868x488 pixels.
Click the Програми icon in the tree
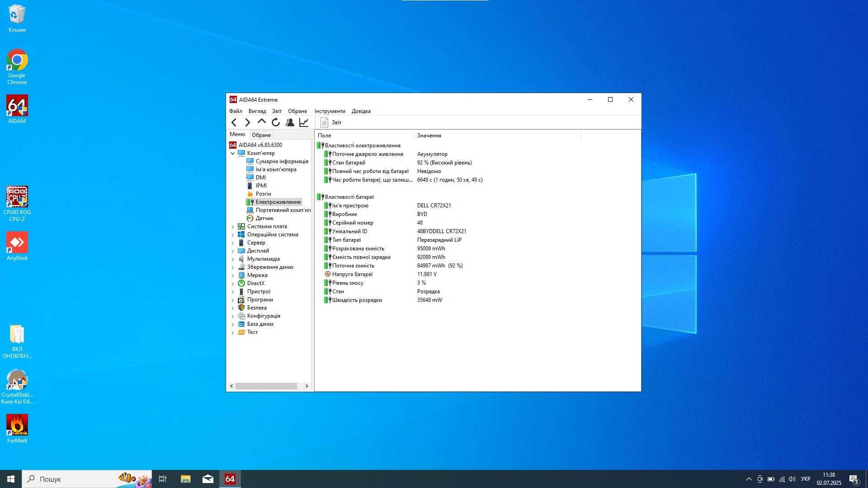coord(241,300)
